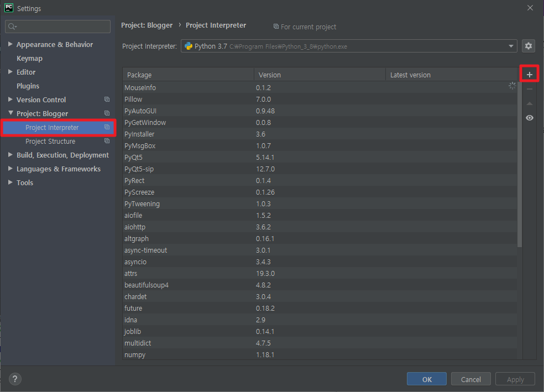Click the PyCharm logo in title bar
Screen dimensions: 544x392
(x=9, y=8)
